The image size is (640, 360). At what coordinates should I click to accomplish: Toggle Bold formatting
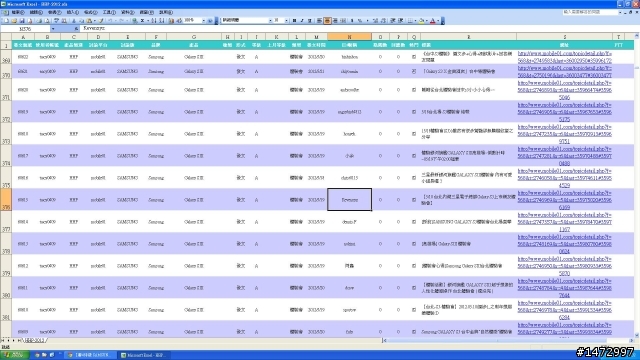tap(294, 20)
